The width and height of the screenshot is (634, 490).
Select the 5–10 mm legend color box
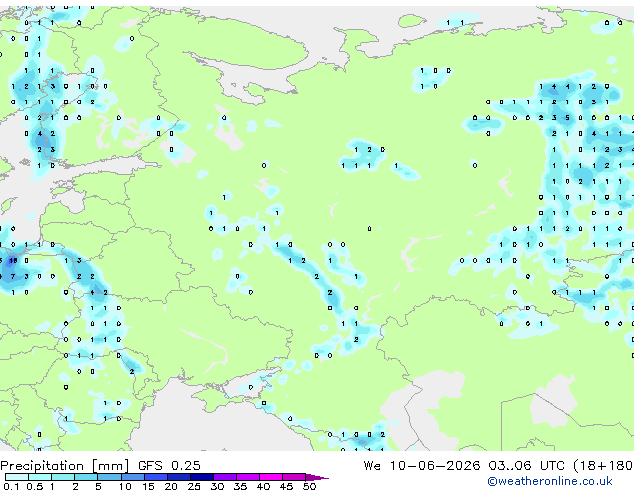[110, 477]
